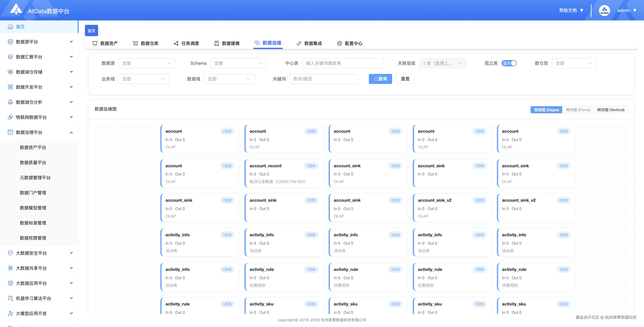Collapse the 数据治理平台 sidebar chevron
The image size is (644, 327).
click(71, 133)
